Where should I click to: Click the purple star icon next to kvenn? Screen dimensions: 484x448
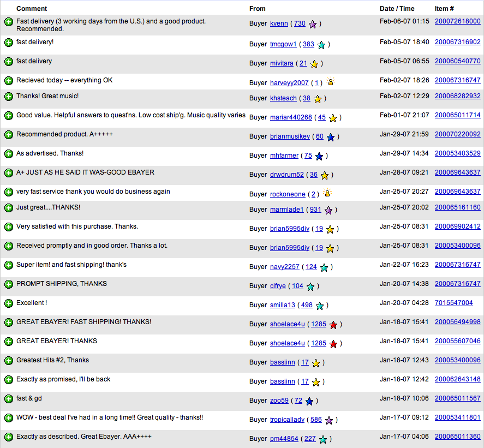pyautogui.click(x=313, y=24)
